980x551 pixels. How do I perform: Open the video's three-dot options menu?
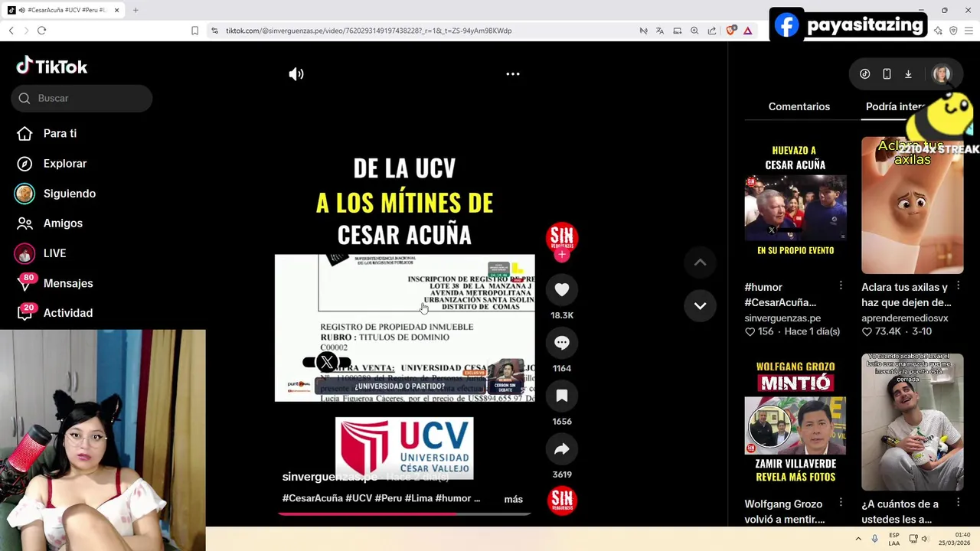[513, 74]
